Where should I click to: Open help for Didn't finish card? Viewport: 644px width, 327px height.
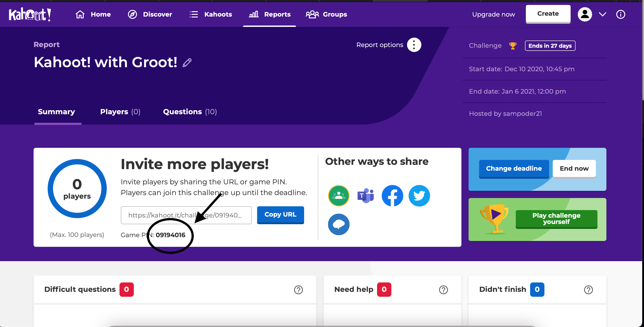(588, 290)
